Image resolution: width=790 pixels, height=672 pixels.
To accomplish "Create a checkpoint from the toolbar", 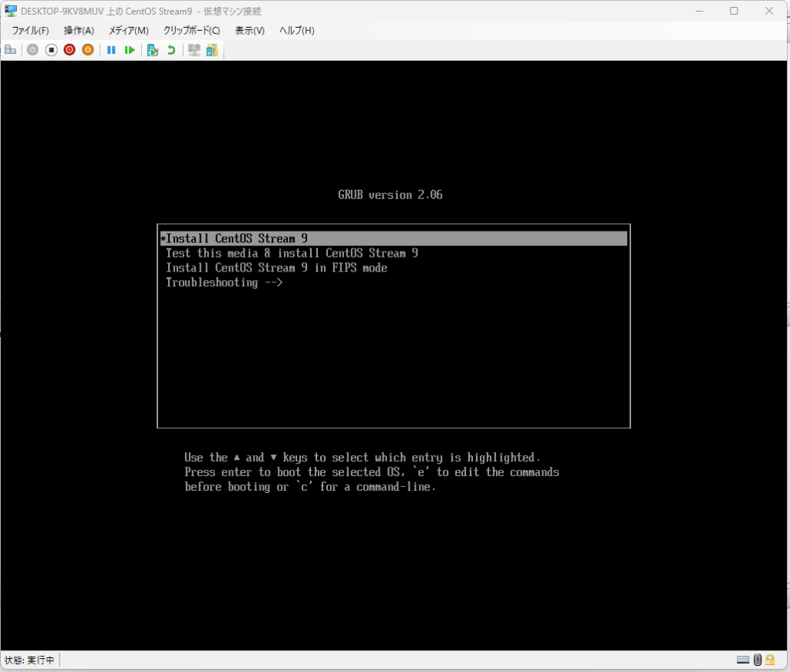I will pyautogui.click(x=153, y=49).
